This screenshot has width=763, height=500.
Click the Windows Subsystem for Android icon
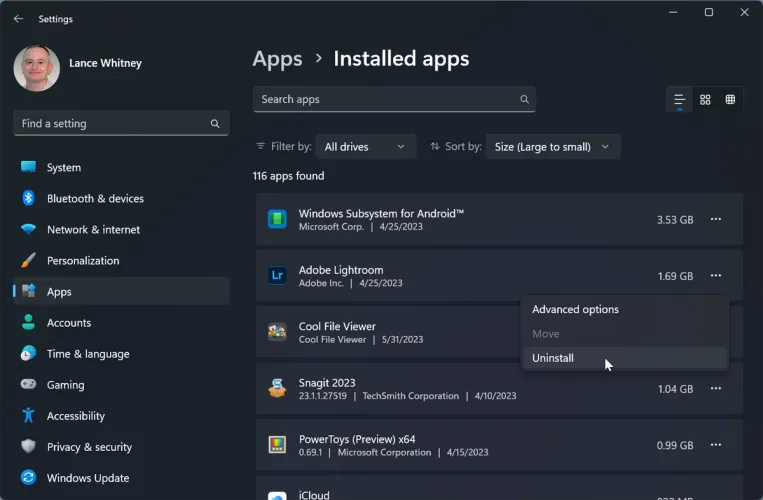pyautogui.click(x=277, y=219)
